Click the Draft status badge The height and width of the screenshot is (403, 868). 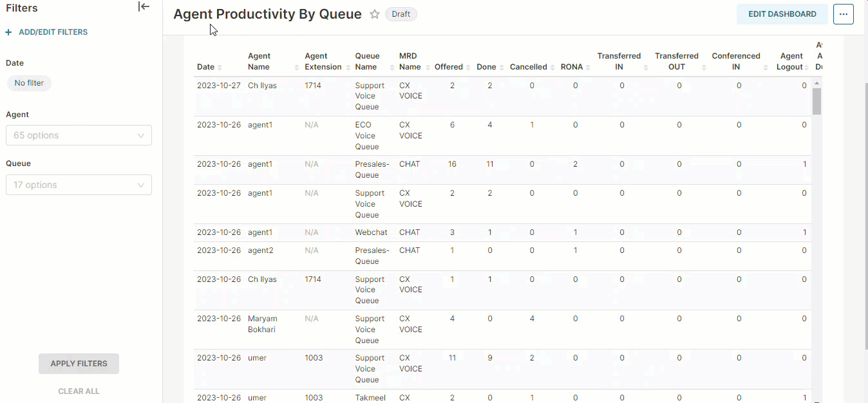pyautogui.click(x=401, y=14)
